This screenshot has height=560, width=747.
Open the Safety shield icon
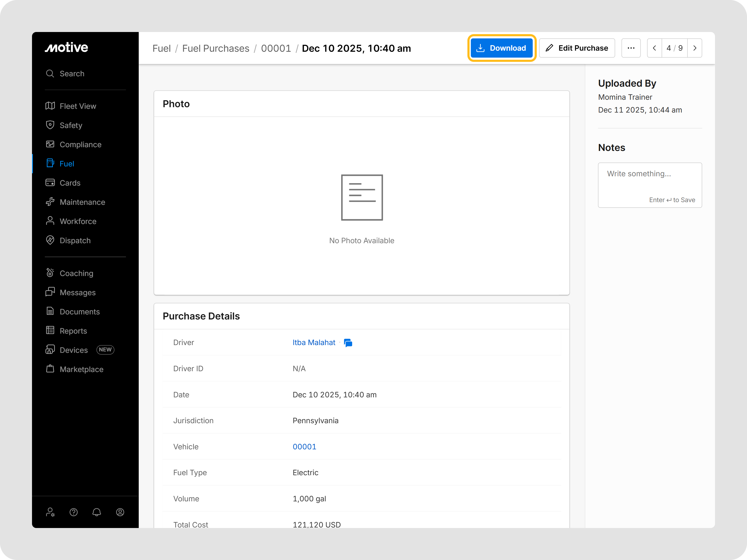click(x=50, y=125)
